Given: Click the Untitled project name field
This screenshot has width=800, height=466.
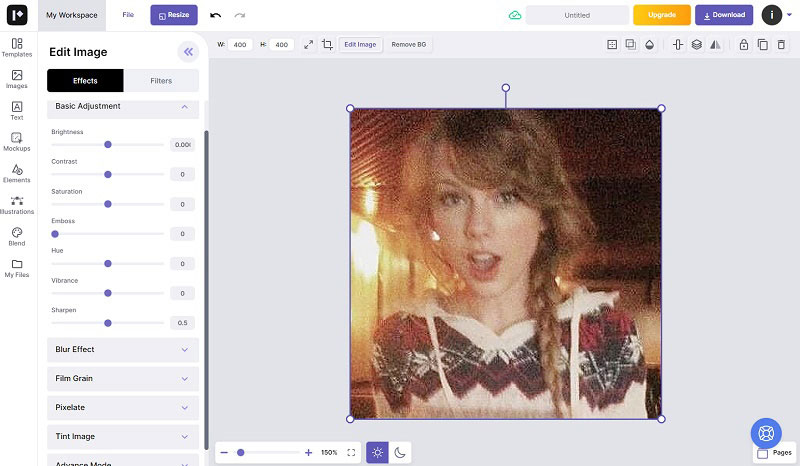Looking at the screenshot, I should (577, 15).
